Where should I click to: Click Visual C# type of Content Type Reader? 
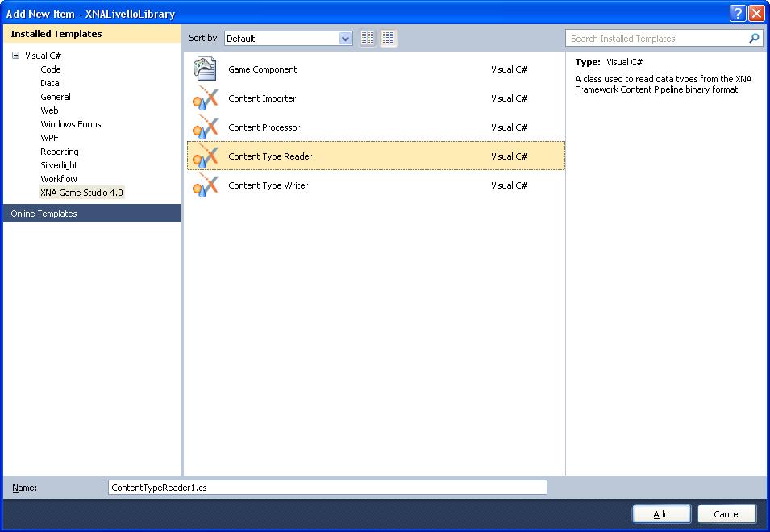510,156
